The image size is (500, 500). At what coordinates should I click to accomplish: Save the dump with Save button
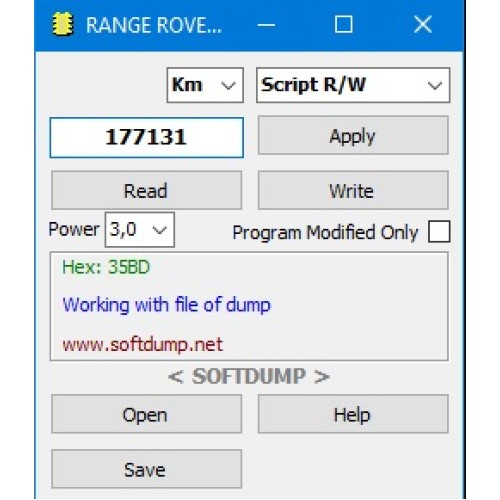tap(146, 469)
